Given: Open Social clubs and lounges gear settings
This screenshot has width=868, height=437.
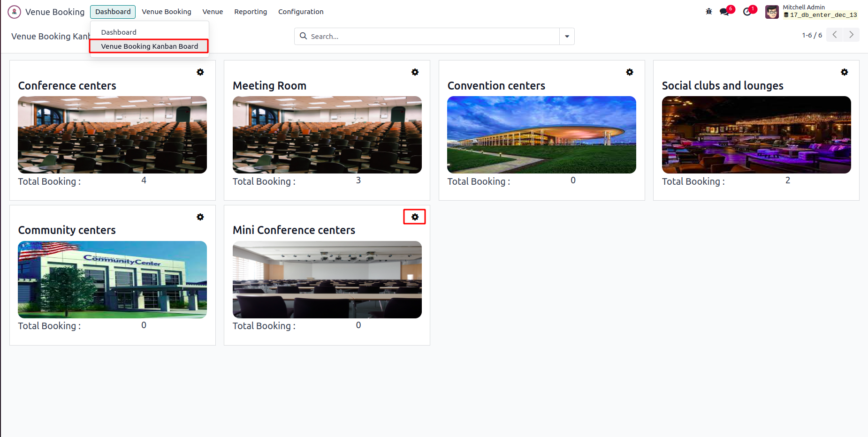Looking at the screenshot, I should click(845, 72).
